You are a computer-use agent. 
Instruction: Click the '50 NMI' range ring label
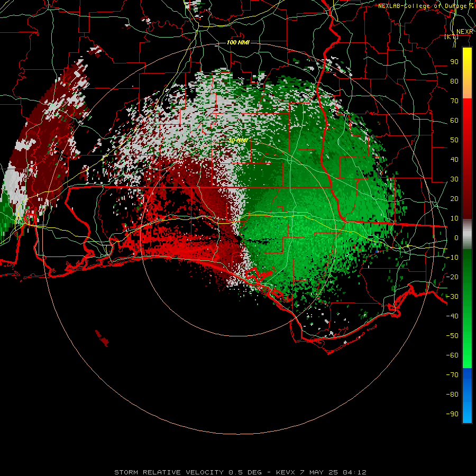(x=238, y=140)
